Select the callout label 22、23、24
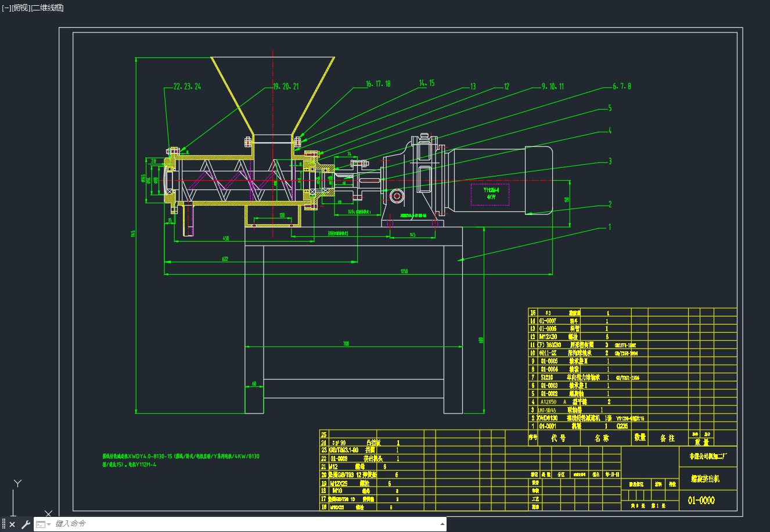This screenshot has height=532, width=770. pos(187,87)
